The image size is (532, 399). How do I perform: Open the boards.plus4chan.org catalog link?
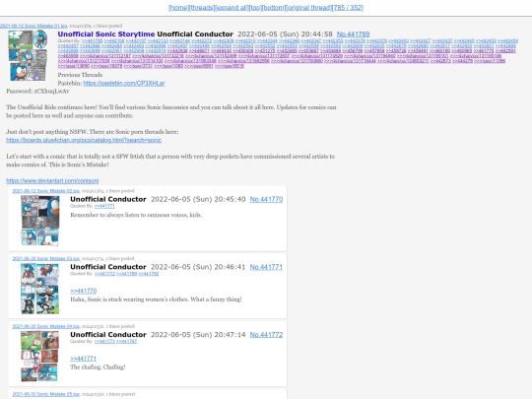click(84, 140)
